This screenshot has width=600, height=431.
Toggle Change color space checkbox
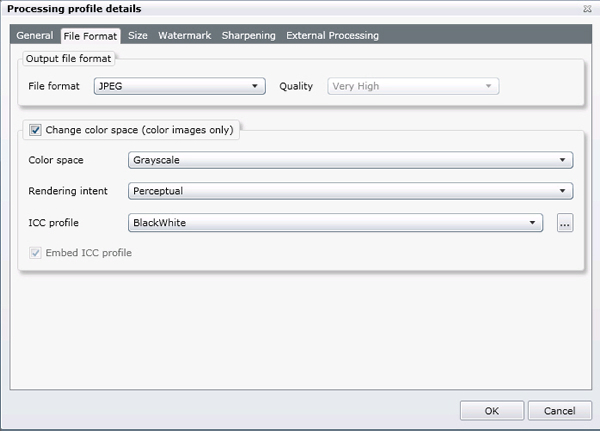(x=36, y=129)
